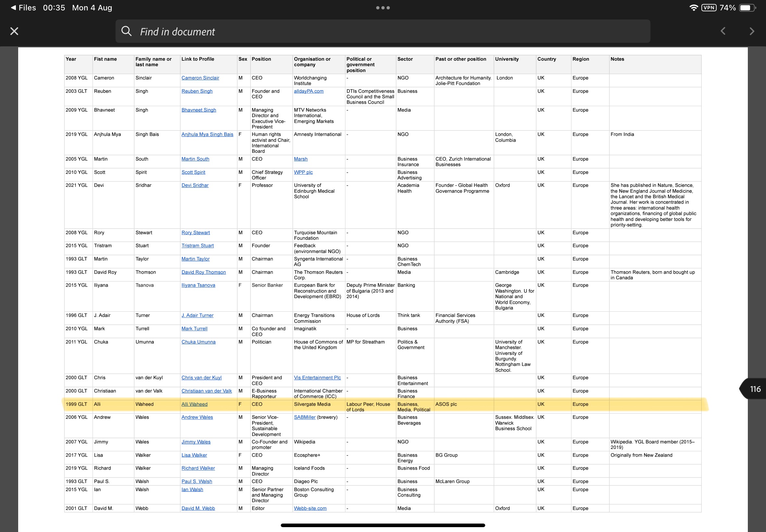Go to previous search result arrow
The width and height of the screenshot is (766, 532).
(723, 31)
